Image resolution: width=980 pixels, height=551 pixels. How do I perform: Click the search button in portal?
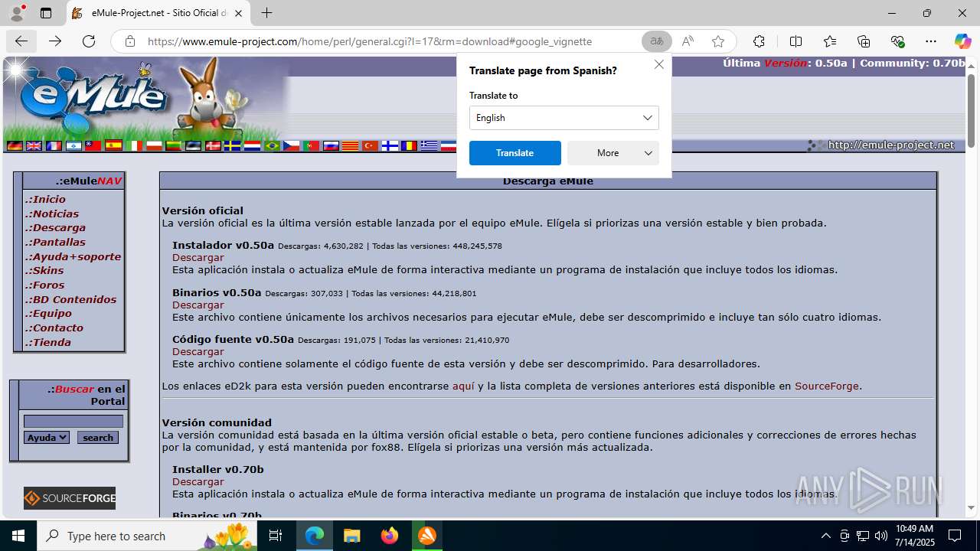[98, 438]
